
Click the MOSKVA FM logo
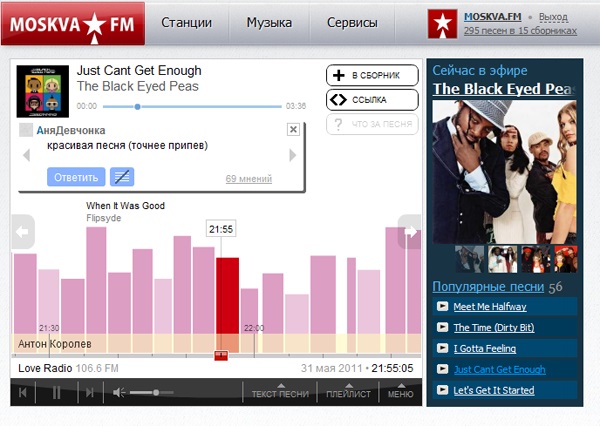point(73,24)
